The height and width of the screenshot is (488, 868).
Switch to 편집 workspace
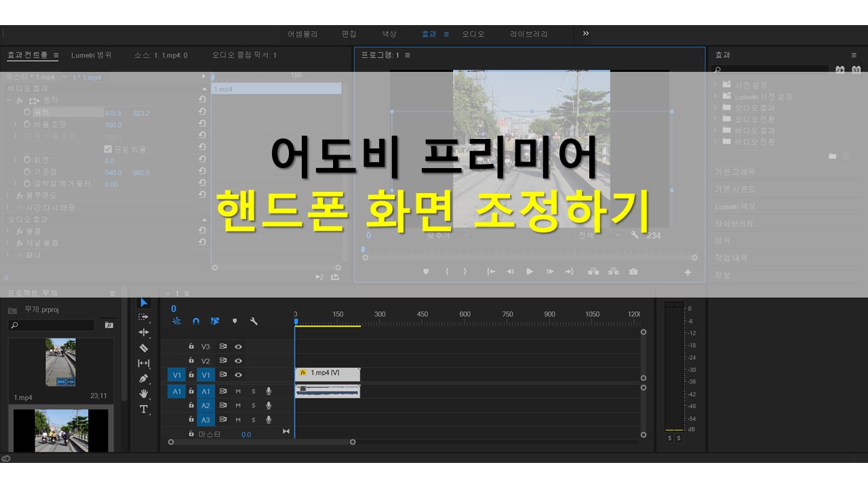349,34
